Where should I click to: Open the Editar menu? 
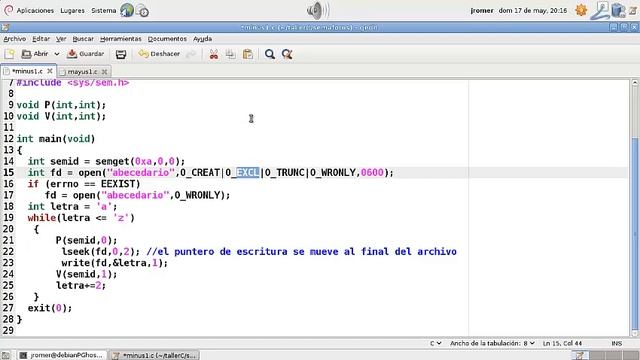(x=41, y=39)
